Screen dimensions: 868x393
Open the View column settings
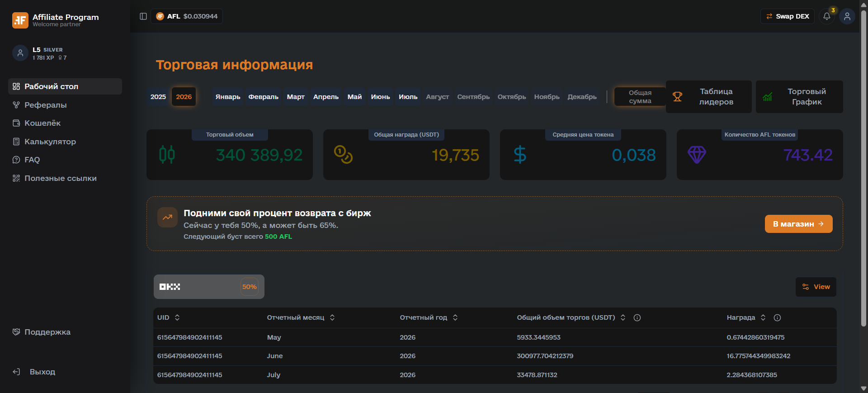816,287
